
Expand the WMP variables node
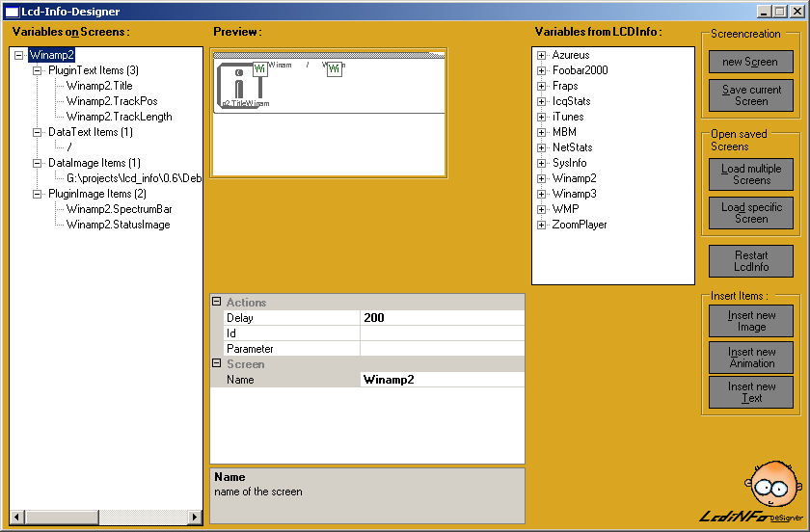coord(541,209)
